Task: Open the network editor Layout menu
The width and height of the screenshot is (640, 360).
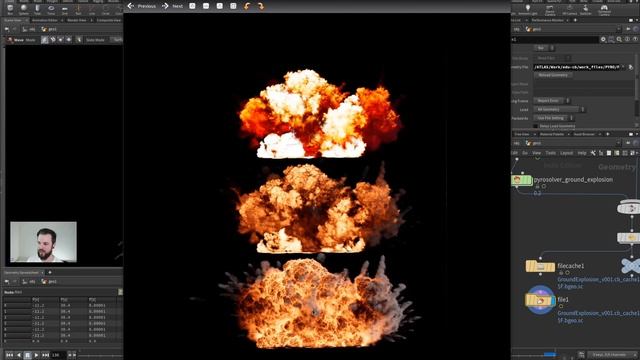Action: (x=567, y=153)
